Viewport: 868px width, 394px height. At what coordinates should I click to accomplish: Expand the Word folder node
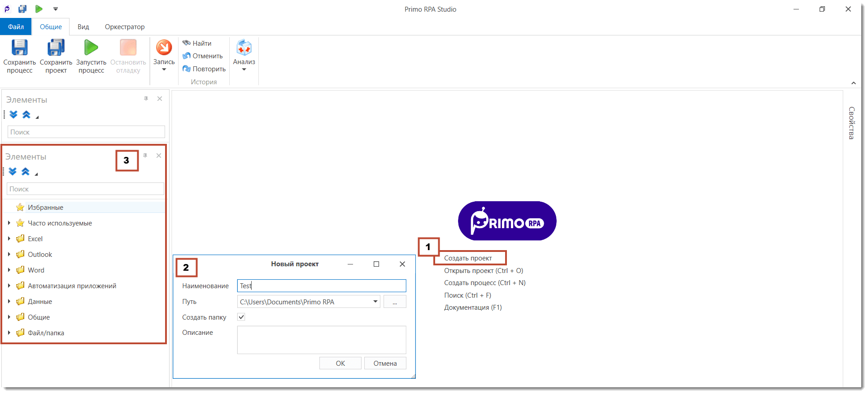[9, 270]
